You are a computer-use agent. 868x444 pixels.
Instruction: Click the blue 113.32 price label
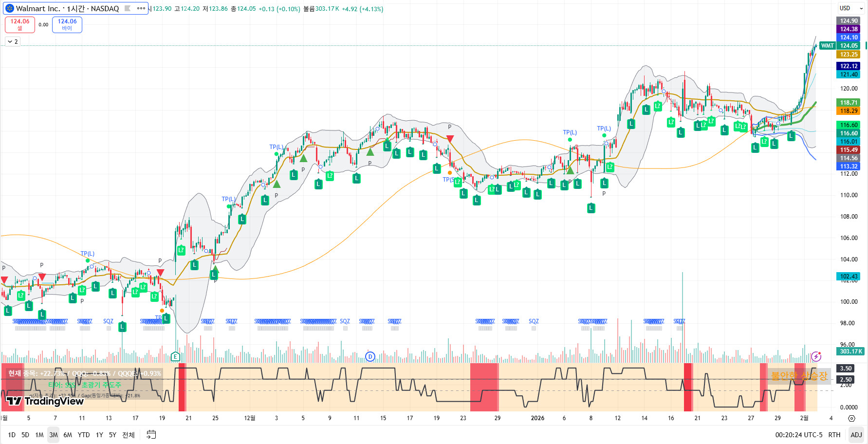point(849,166)
